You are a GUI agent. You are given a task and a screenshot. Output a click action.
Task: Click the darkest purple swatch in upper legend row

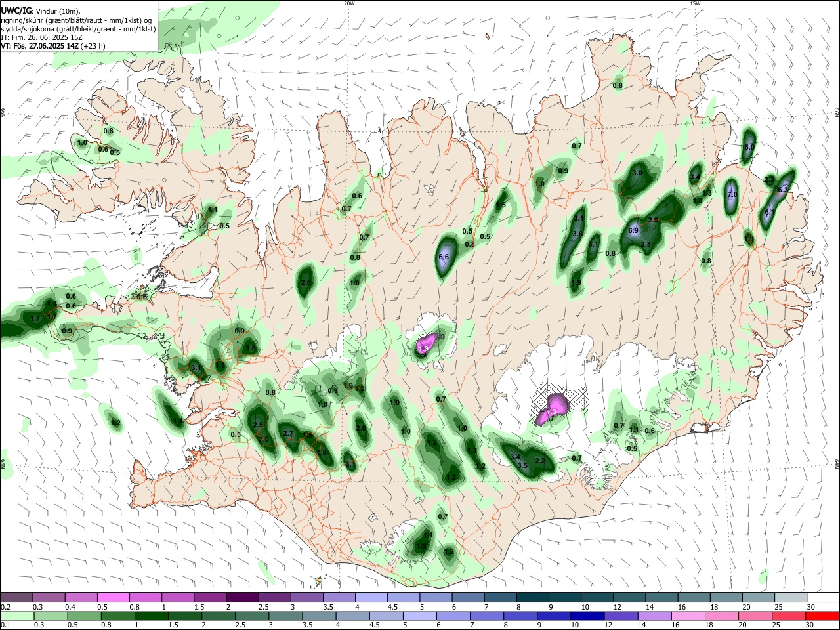(243, 597)
